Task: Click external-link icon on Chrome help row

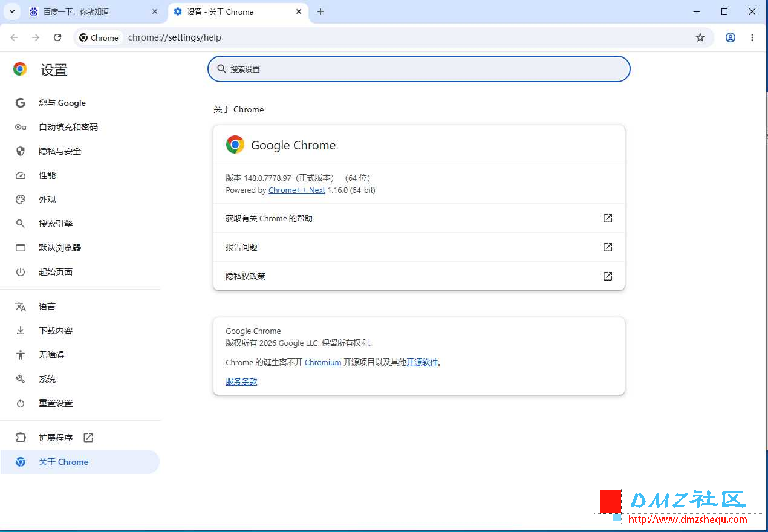Action: (608, 218)
